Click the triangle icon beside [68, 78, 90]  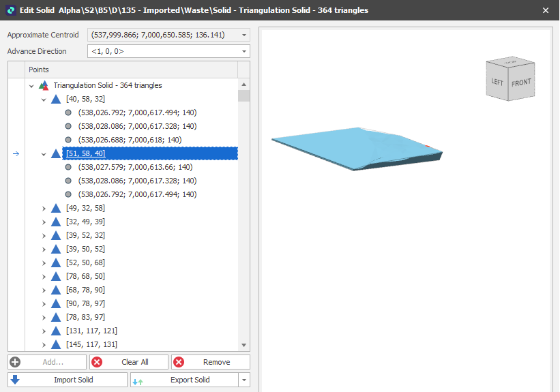[x=56, y=290]
